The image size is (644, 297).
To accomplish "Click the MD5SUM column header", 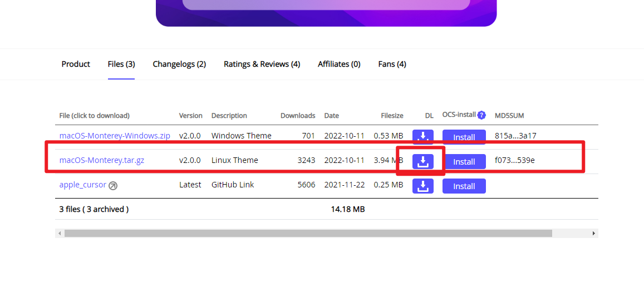I will [509, 116].
